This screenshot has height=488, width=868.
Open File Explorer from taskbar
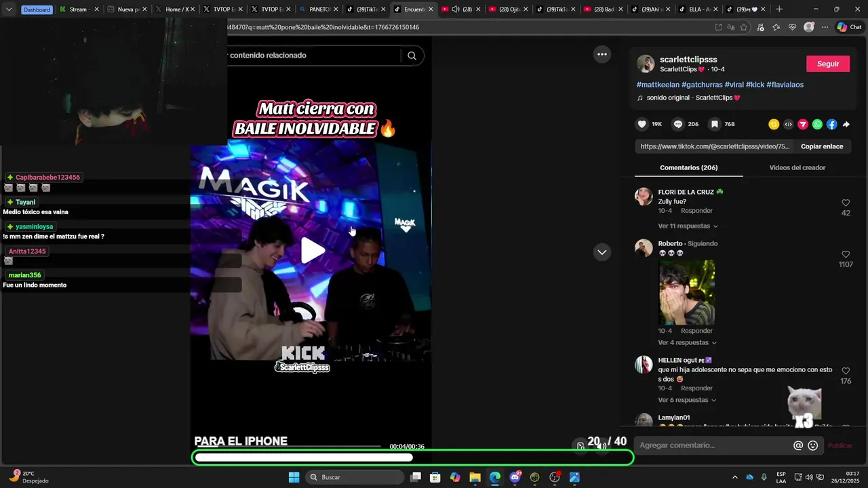pyautogui.click(x=475, y=477)
